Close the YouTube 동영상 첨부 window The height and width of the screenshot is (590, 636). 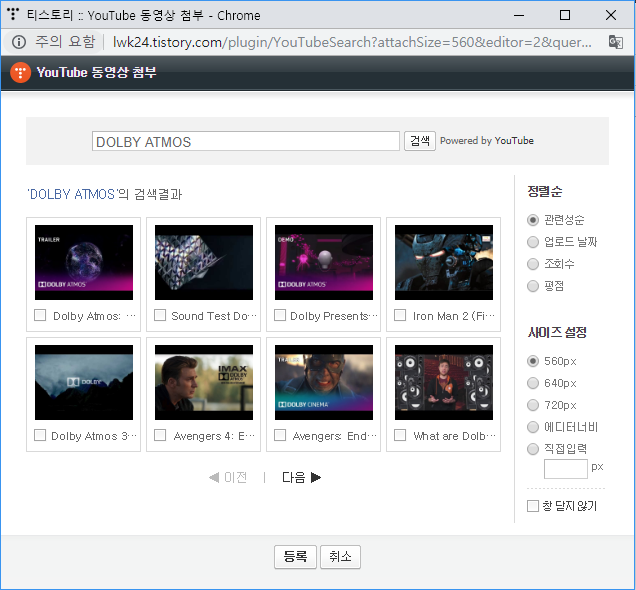611,15
